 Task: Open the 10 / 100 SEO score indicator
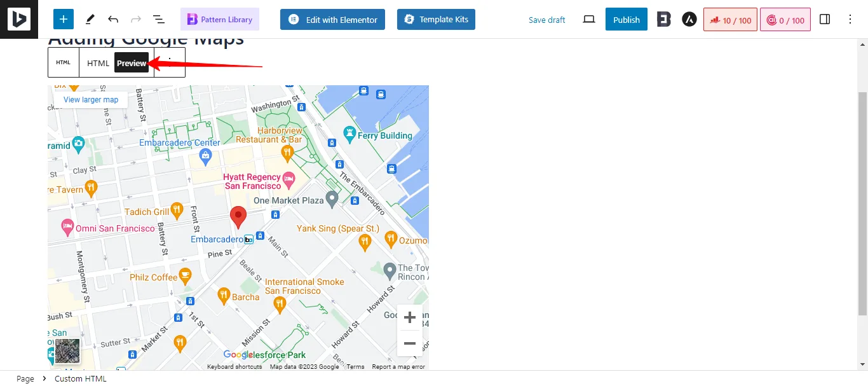730,20
